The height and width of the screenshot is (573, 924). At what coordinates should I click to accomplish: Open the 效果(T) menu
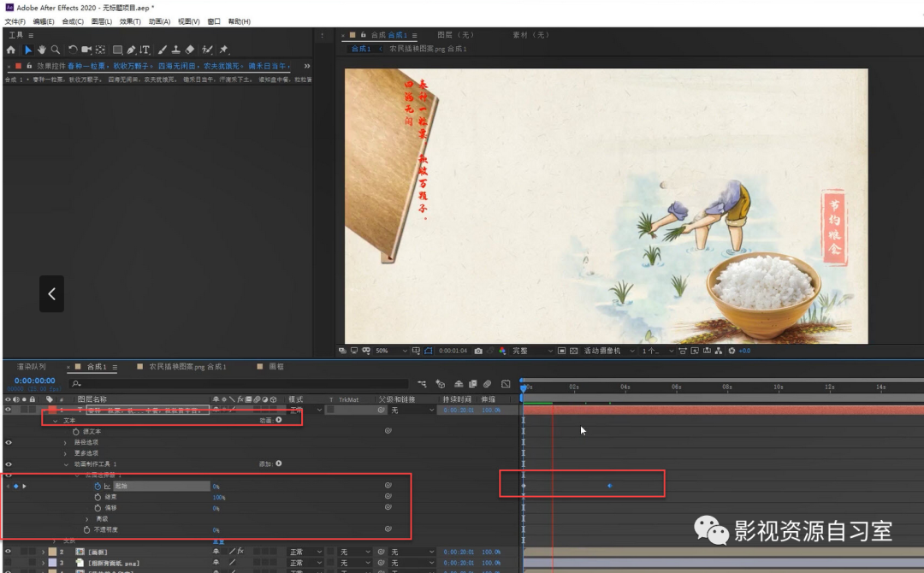[x=130, y=21]
